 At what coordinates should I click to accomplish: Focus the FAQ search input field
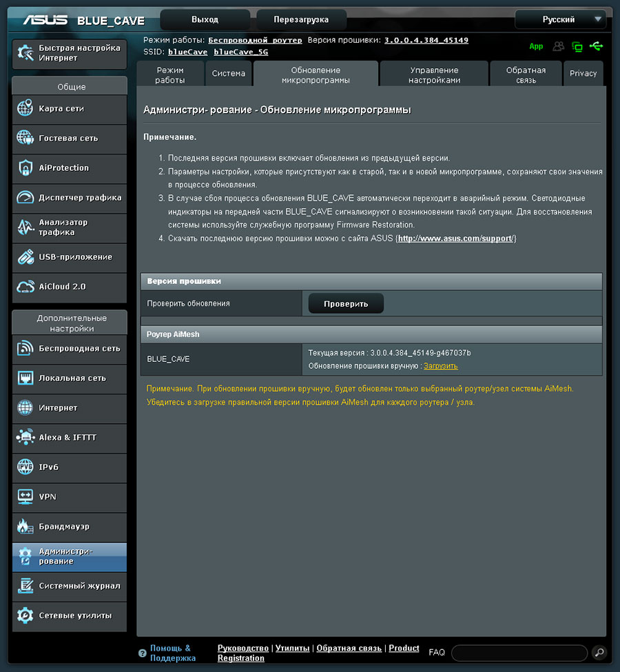(519, 653)
